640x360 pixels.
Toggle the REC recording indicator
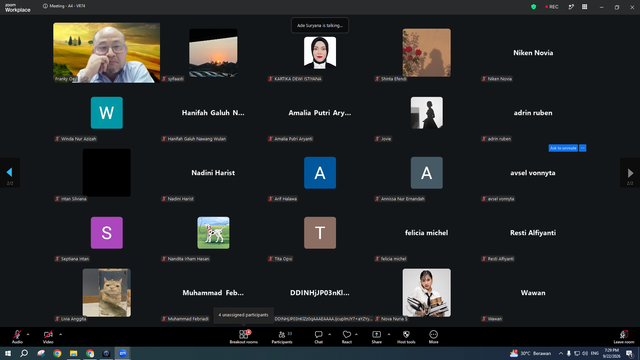tap(552, 7)
